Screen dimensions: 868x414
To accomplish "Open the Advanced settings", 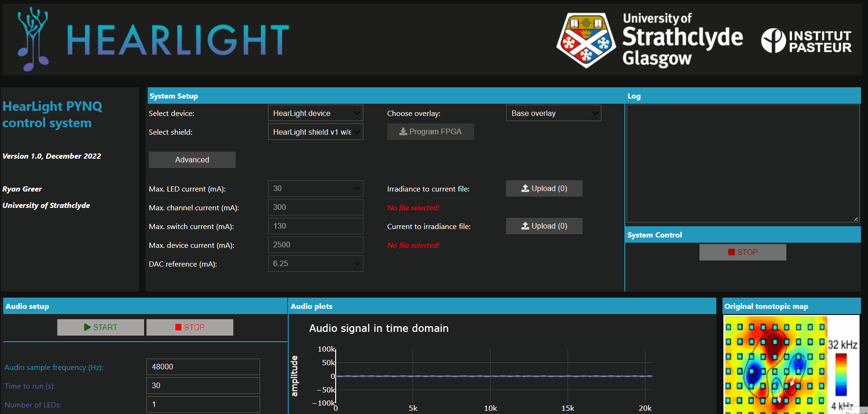I will [192, 160].
